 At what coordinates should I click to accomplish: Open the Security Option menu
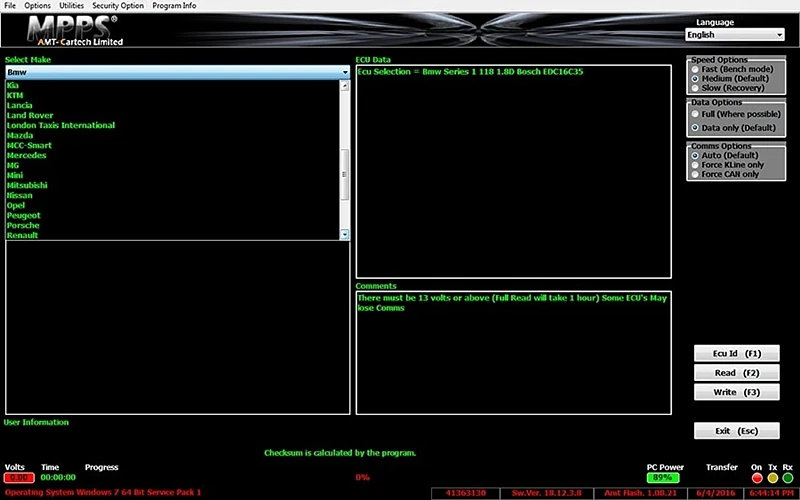tap(118, 6)
